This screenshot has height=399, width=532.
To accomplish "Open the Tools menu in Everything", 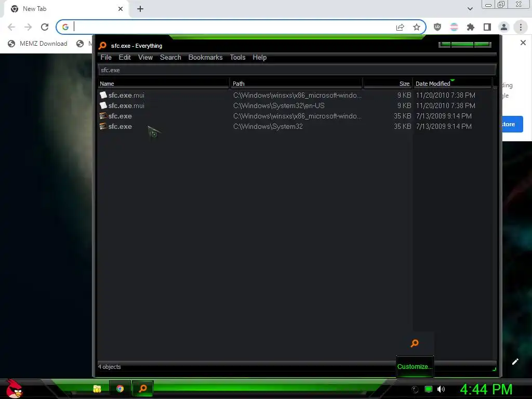I will tap(237, 57).
